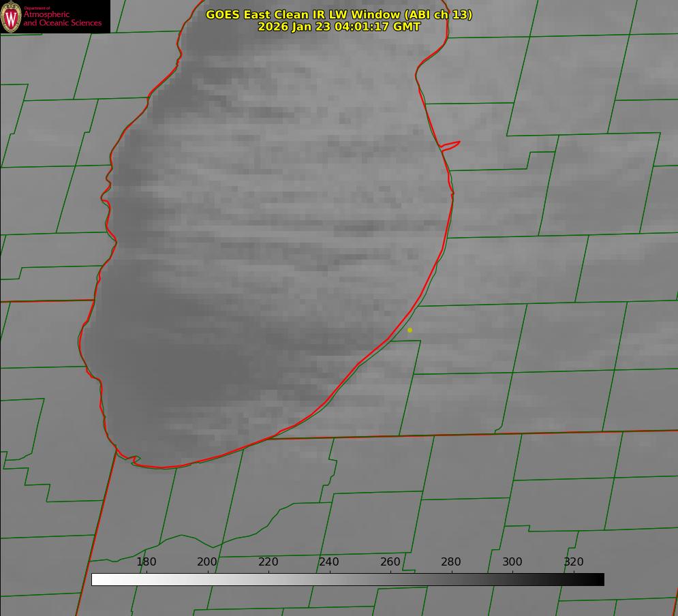
Task: Click the 200 colorbar tick label
Action: click(x=207, y=562)
